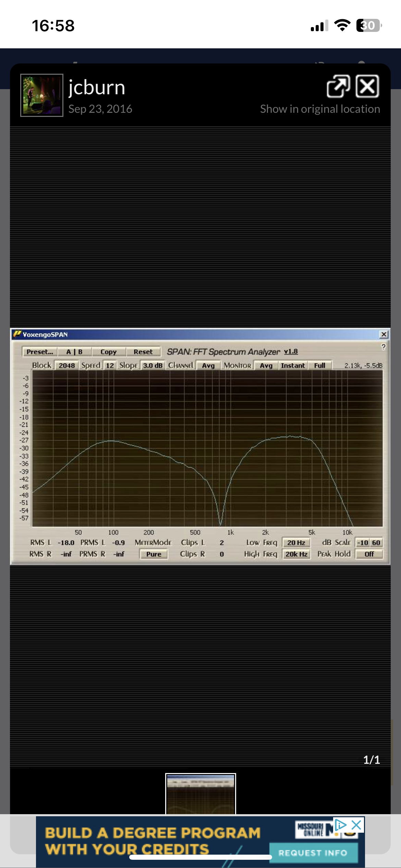Image resolution: width=401 pixels, height=868 pixels.
Task: Click the 1/1 image counter
Action: tap(372, 760)
